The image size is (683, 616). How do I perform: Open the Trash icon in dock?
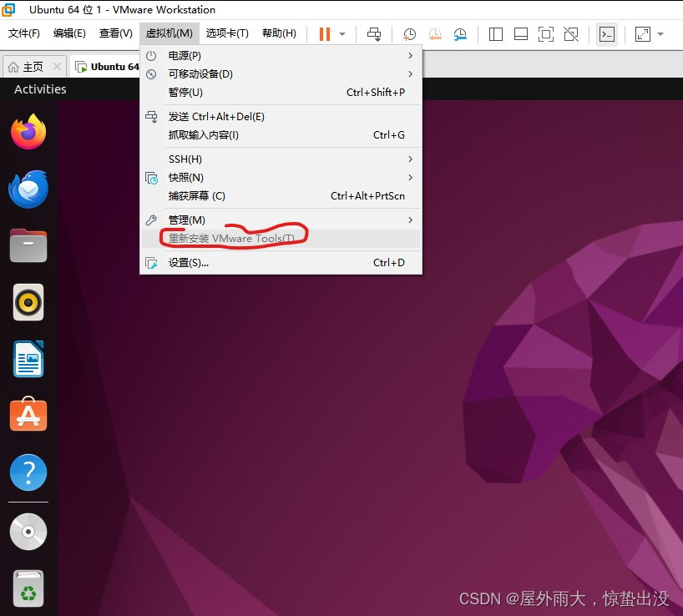[28, 588]
